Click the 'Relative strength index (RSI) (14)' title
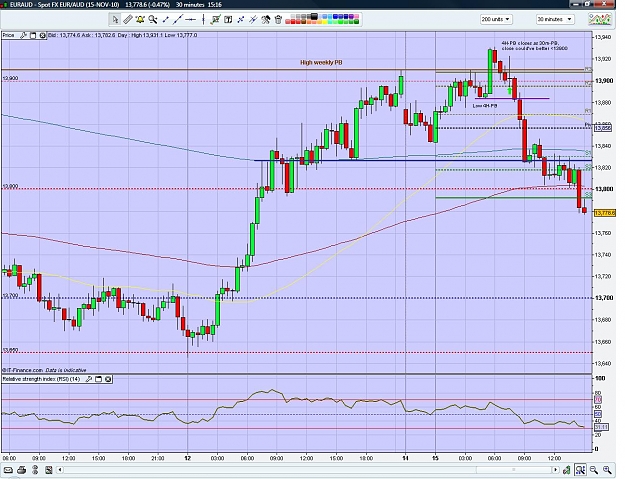 pos(41,379)
